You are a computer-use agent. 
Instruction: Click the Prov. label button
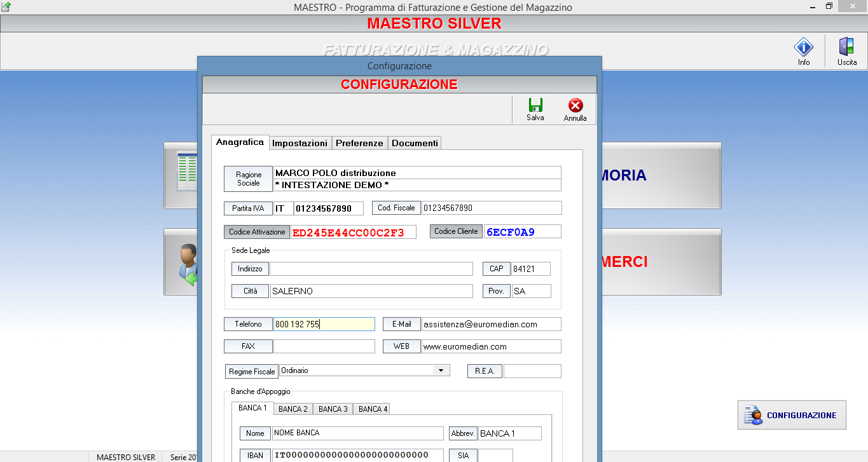point(497,291)
